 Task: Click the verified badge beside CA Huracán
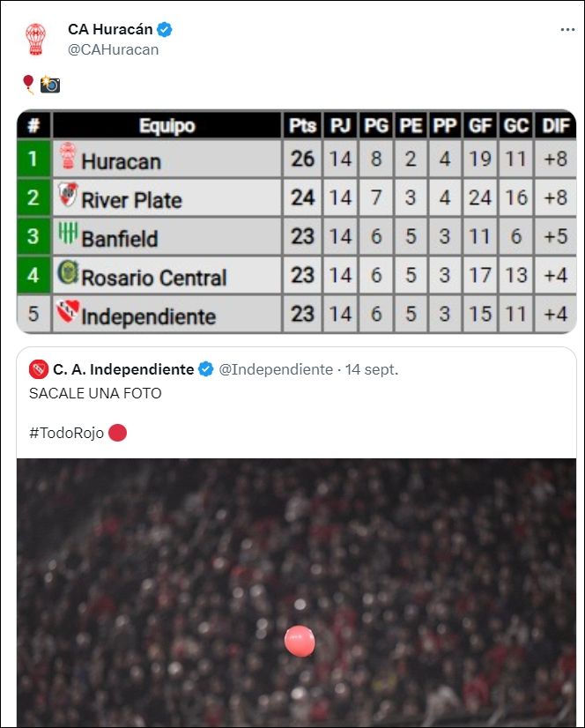point(165,30)
